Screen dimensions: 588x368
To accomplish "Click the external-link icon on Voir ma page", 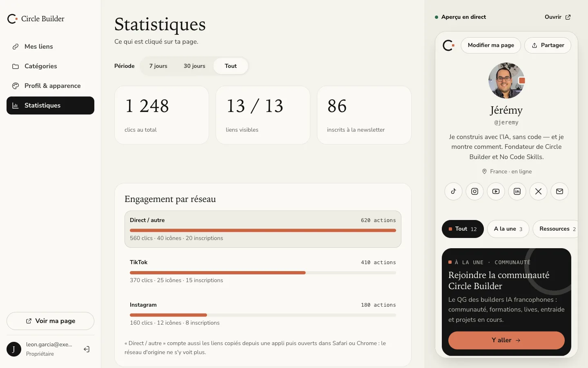I will click(29, 321).
